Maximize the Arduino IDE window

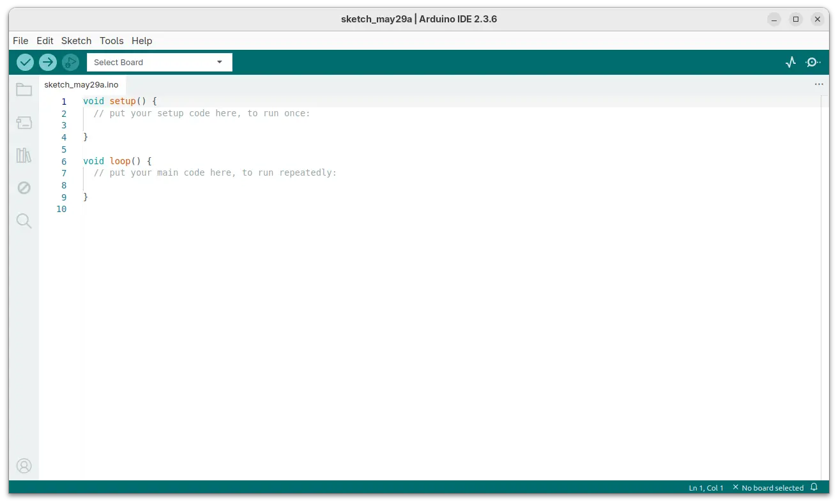pos(796,19)
